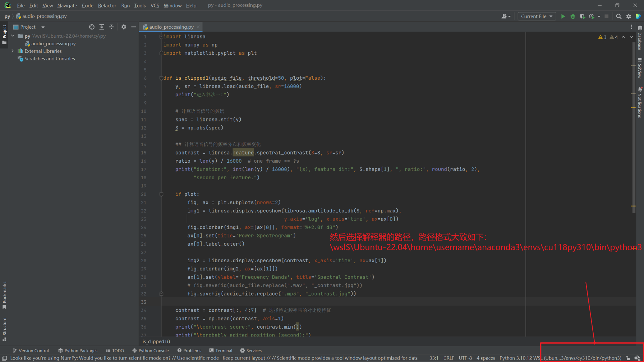This screenshot has height=362, width=644.
Task: Open the Terminal tool window tab
Action: pos(221,351)
